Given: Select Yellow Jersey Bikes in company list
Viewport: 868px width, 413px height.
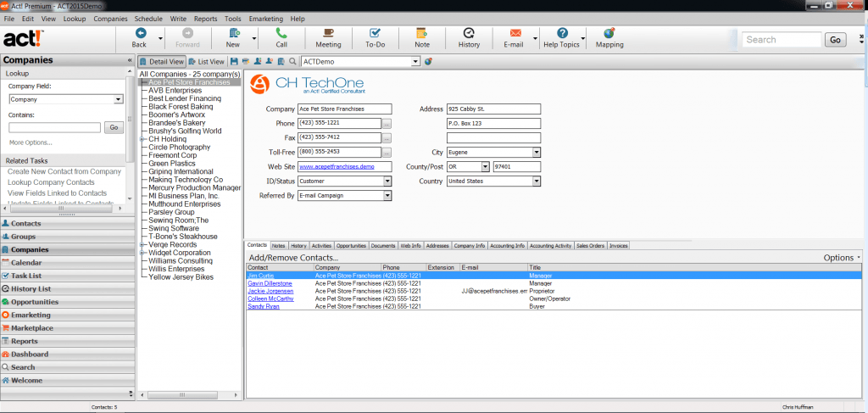Looking at the screenshot, I should pos(181,276).
